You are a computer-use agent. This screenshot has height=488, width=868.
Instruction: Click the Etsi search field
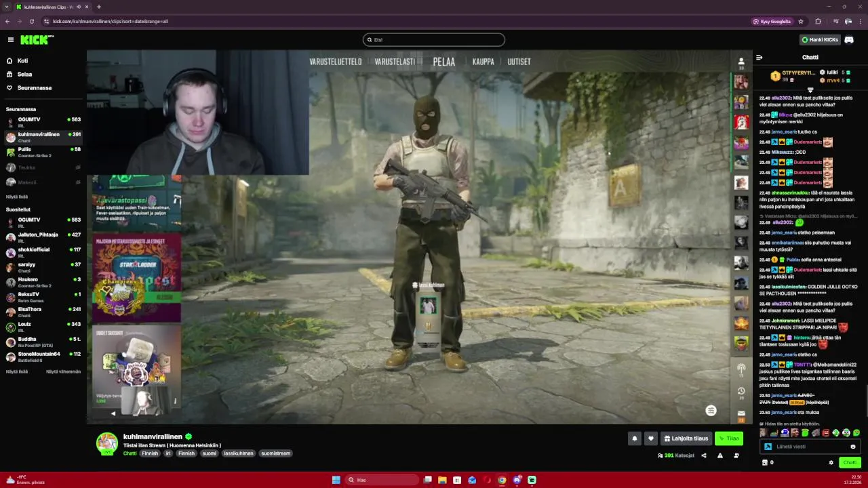(434, 40)
